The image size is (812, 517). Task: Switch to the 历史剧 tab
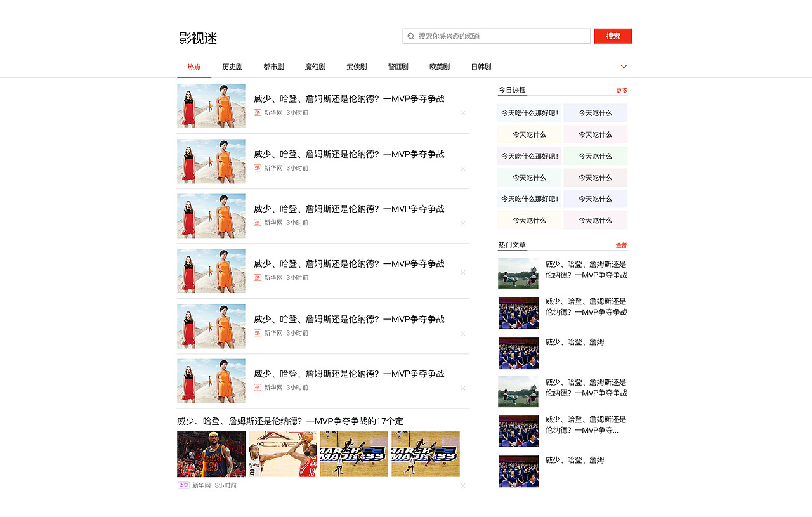[x=232, y=66]
